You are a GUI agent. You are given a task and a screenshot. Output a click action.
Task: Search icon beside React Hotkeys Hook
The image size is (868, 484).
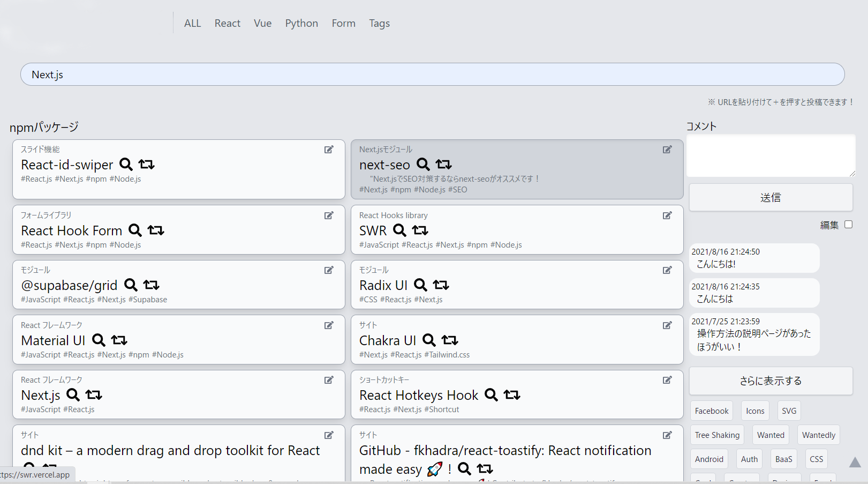[491, 394]
